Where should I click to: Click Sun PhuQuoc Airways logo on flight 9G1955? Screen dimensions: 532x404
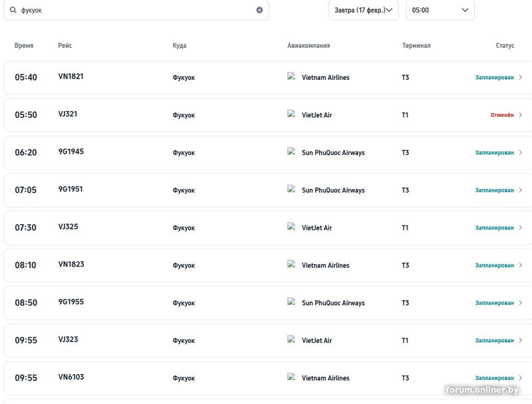point(291,302)
